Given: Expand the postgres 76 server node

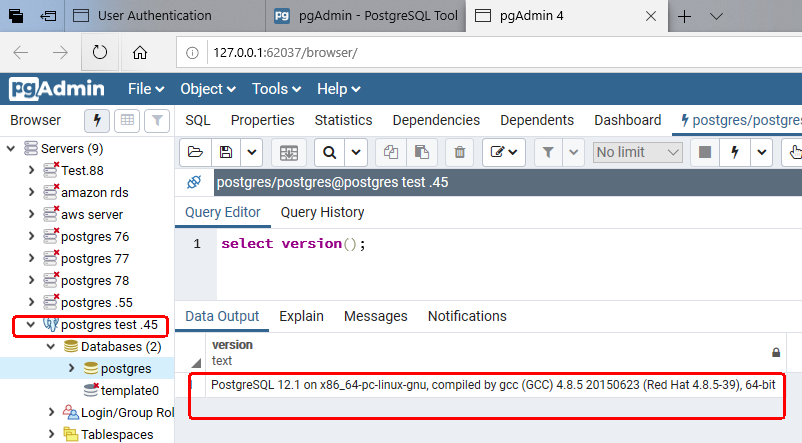Looking at the screenshot, I should pyautogui.click(x=31, y=236).
